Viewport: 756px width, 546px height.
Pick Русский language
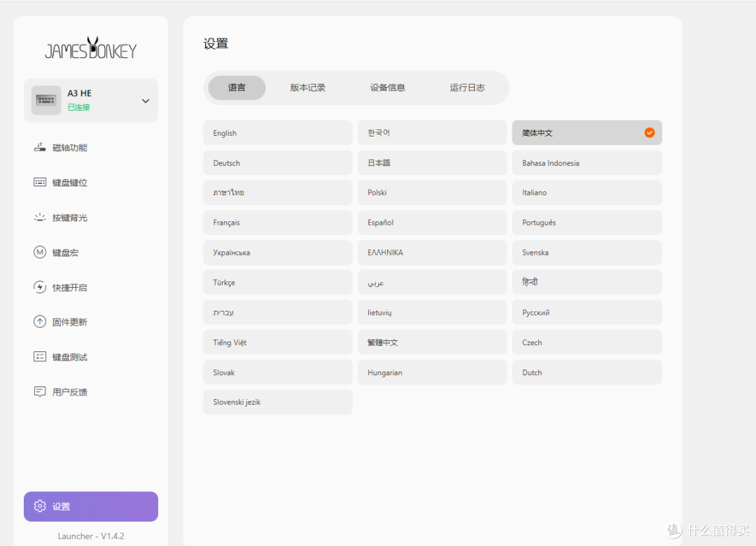pyautogui.click(x=587, y=312)
